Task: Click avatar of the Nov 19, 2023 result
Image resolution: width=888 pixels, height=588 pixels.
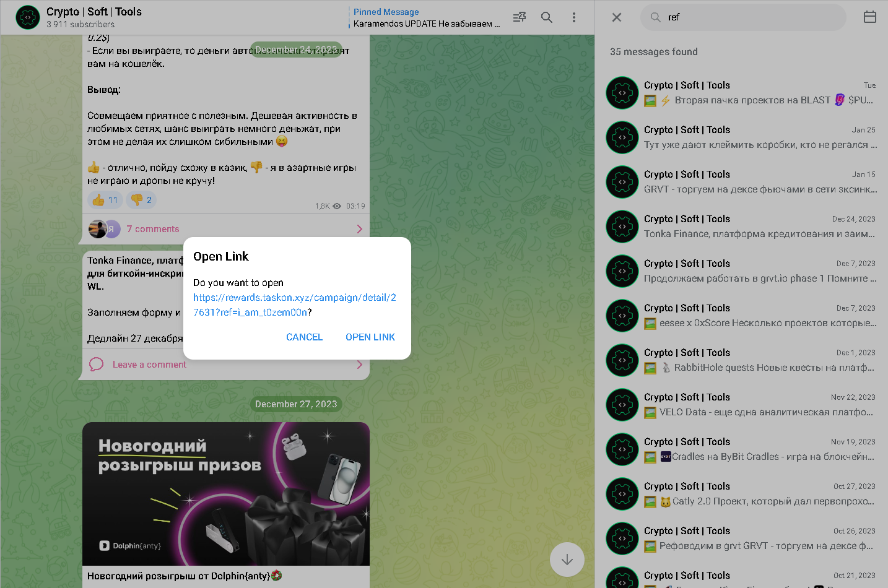Action: coord(622,449)
